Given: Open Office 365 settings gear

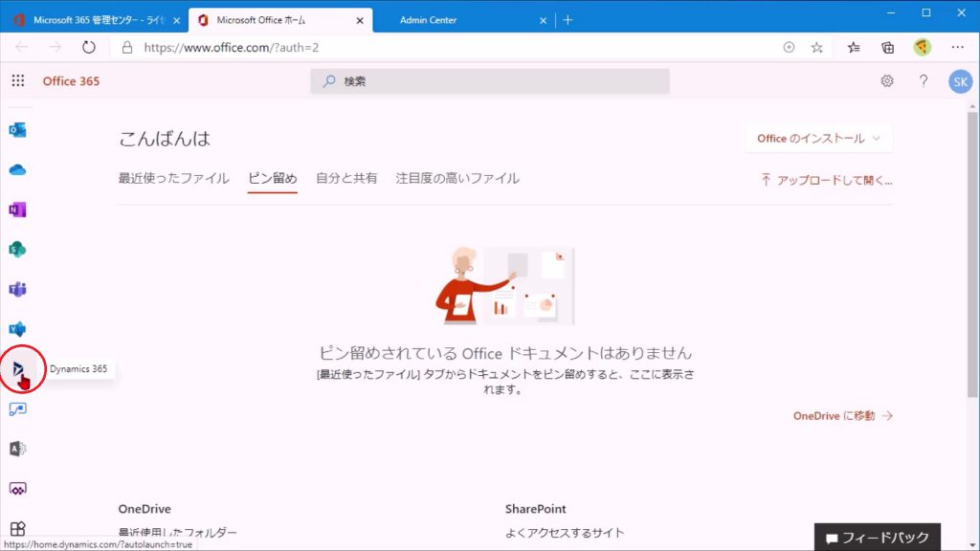Looking at the screenshot, I should [x=887, y=80].
